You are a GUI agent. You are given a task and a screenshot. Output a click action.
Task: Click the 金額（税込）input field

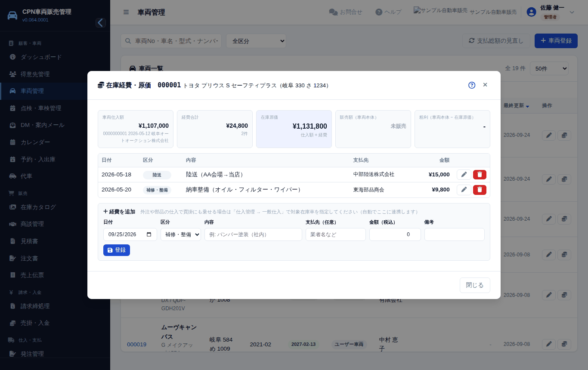click(395, 234)
